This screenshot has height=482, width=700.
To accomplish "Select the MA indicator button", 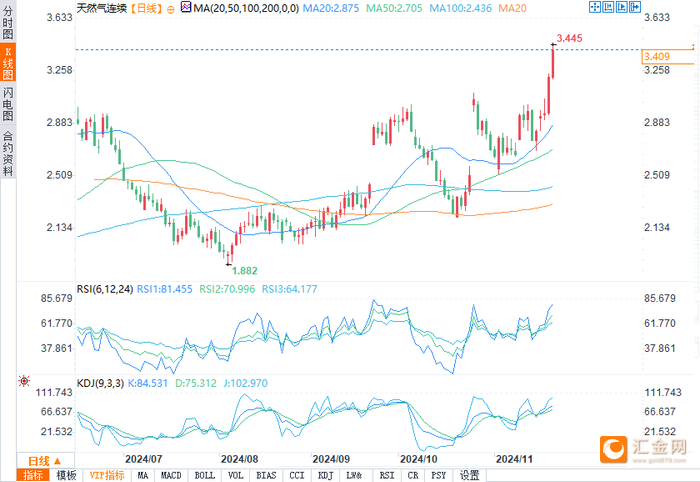I will click(143, 476).
